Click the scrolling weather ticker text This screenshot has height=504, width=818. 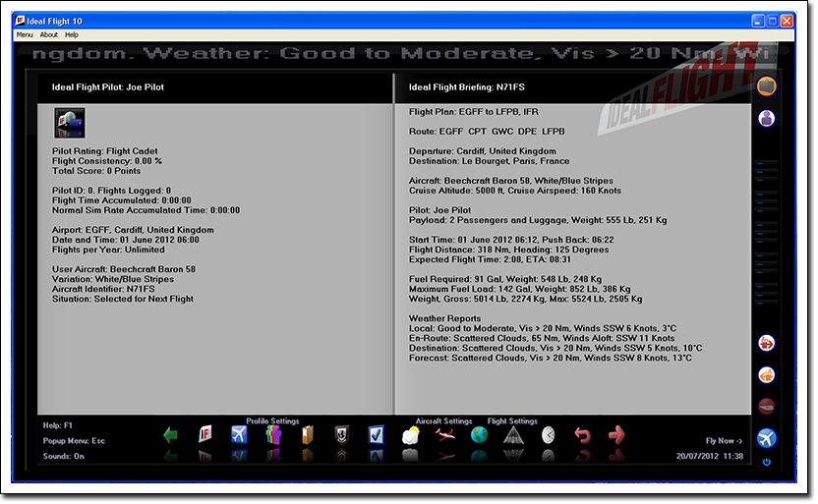point(399,53)
